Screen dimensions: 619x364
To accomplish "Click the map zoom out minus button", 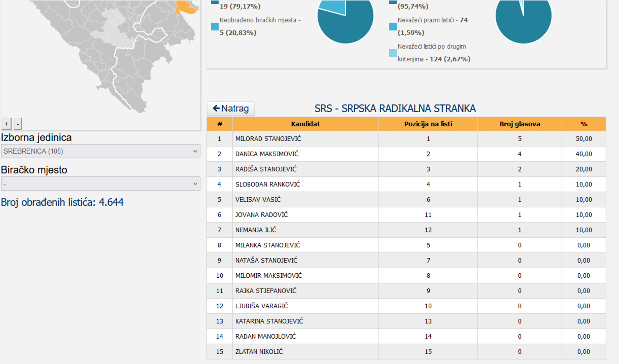I will 18,124.
